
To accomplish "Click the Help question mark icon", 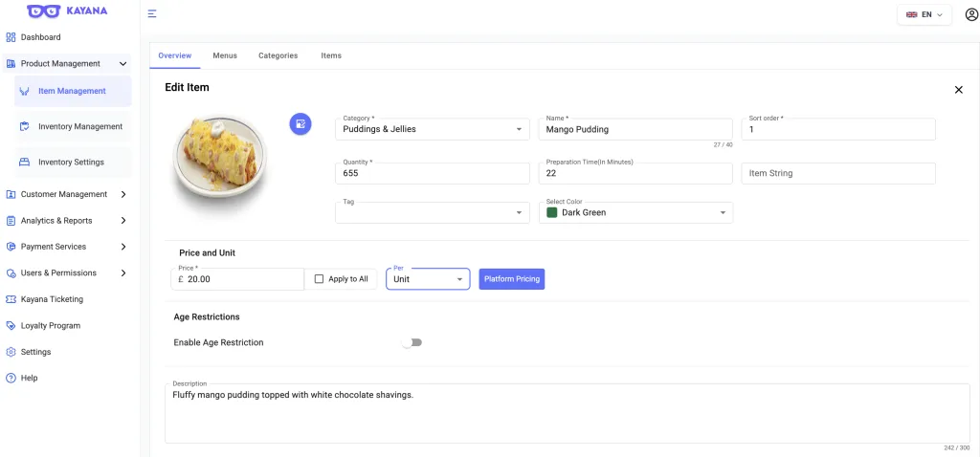I will click(x=11, y=378).
